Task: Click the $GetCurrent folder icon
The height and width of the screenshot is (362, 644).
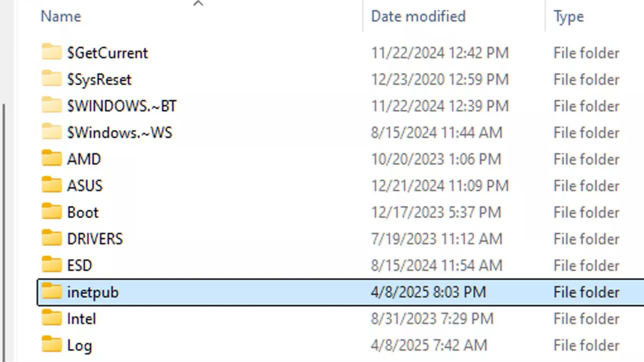Action: (52, 53)
